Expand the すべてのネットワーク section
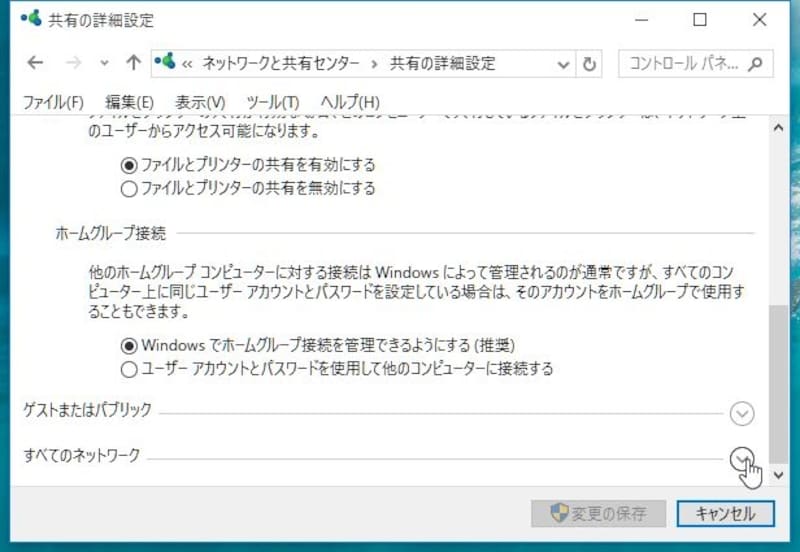 pyautogui.click(x=742, y=459)
